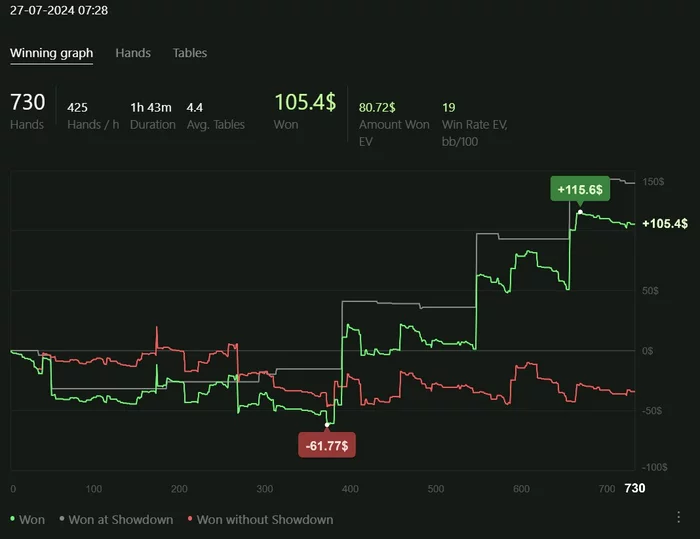Image resolution: width=700 pixels, height=539 pixels.
Task: Click the +115.6$ peak tooltip
Action: [580, 188]
